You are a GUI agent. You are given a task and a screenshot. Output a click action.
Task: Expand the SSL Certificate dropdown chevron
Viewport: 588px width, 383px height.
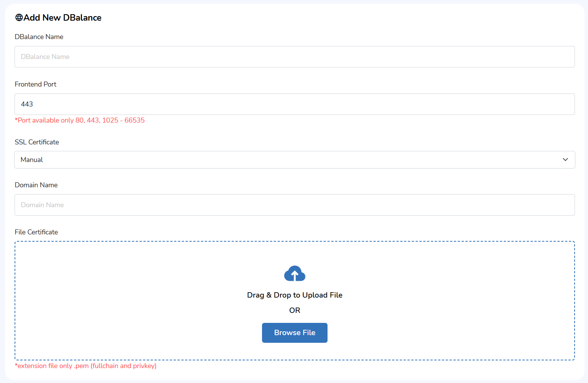click(565, 160)
